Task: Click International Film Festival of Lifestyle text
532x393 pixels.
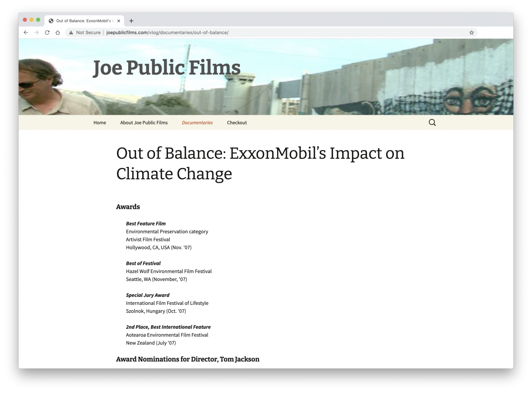Action: click(167, 304)
